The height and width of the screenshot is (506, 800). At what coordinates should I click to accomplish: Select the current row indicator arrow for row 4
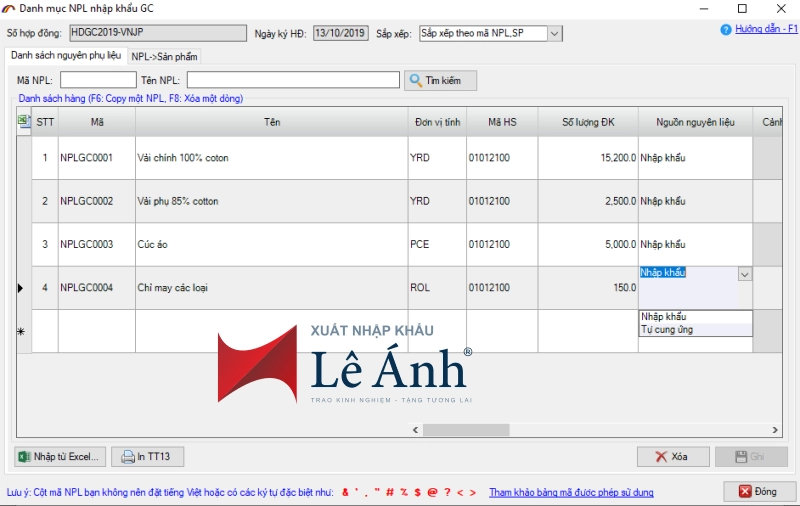[x=23, y=288]
